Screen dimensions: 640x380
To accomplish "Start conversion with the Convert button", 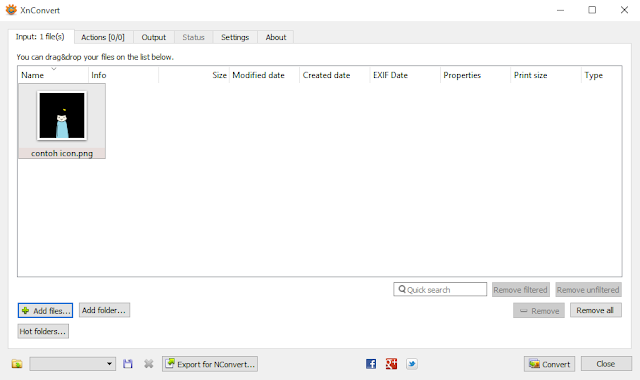I will click(549, 364).
